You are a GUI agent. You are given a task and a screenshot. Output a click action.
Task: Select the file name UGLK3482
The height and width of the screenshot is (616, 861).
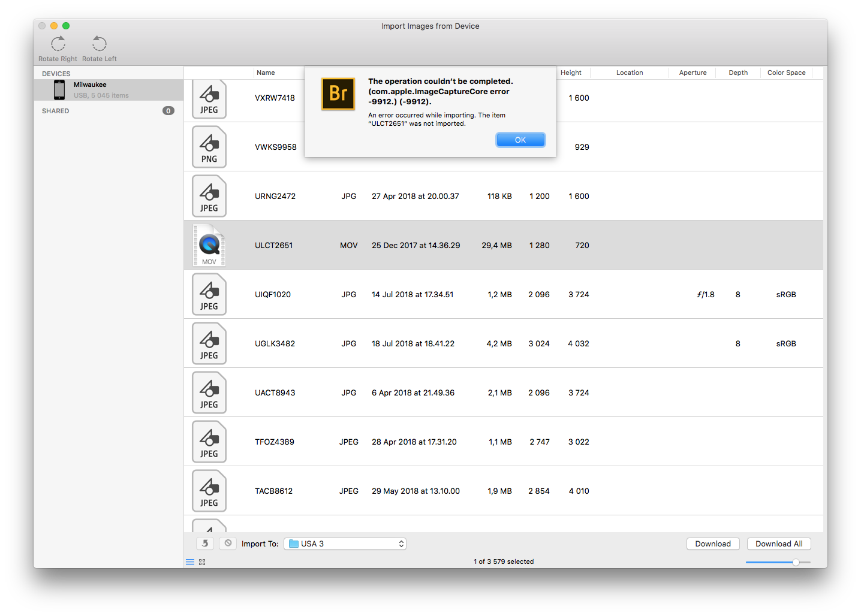[x=275, y=343]
